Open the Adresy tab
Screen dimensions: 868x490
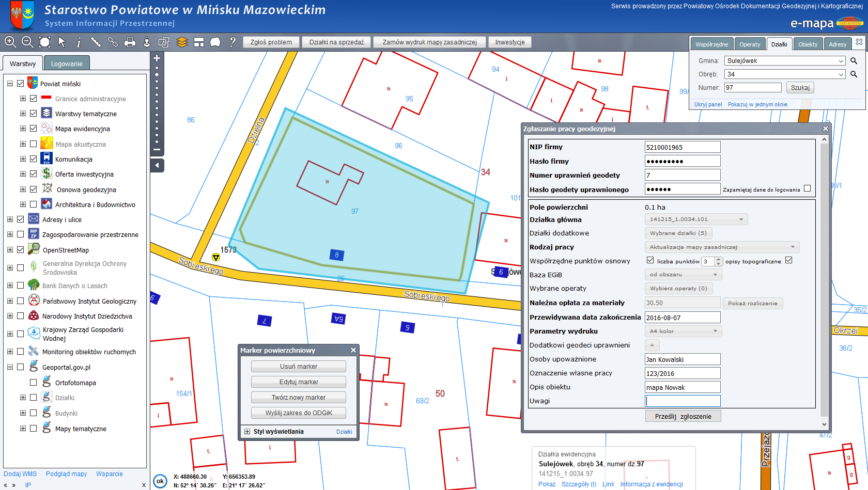click(838, 44)
